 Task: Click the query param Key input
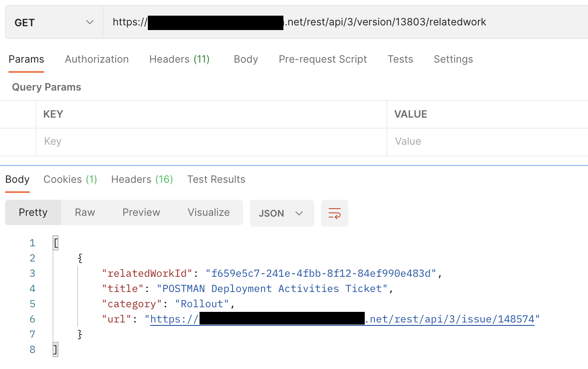click(x=211, y=142)
